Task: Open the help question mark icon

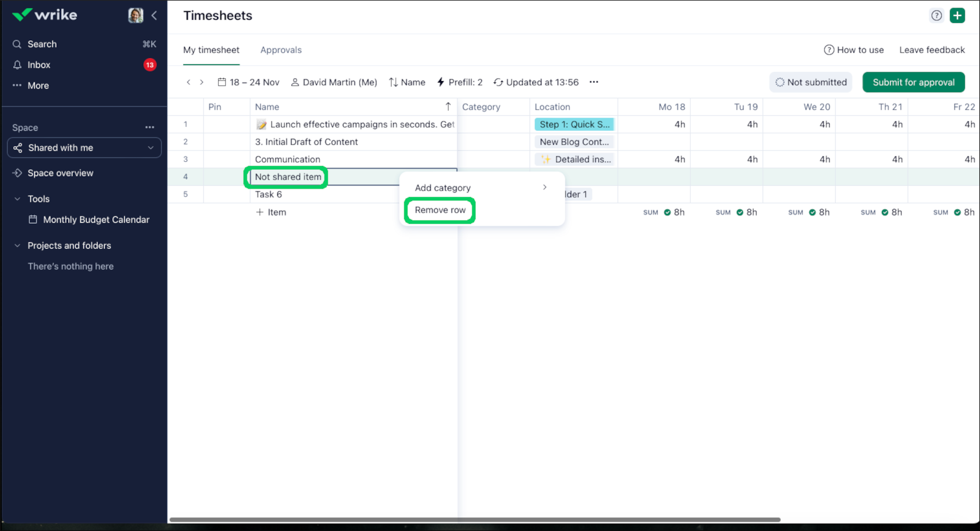Action: tap(936, 15)
